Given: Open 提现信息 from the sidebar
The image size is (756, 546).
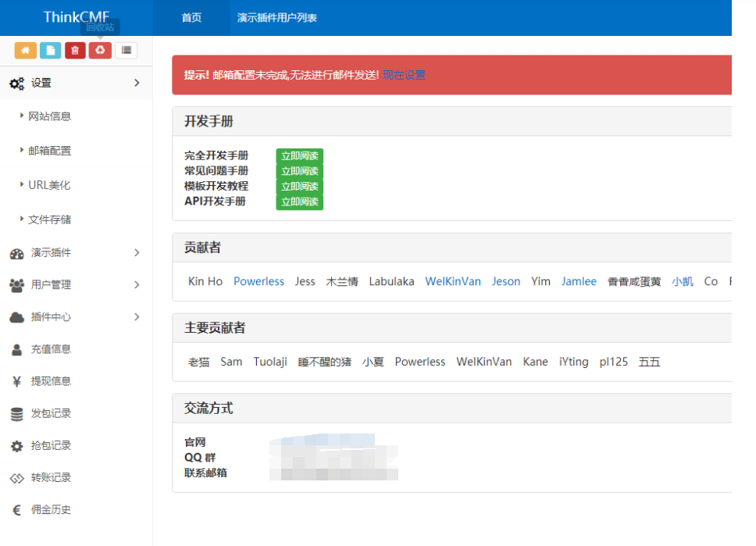Looking at the screenshot, I should (51, 381).
